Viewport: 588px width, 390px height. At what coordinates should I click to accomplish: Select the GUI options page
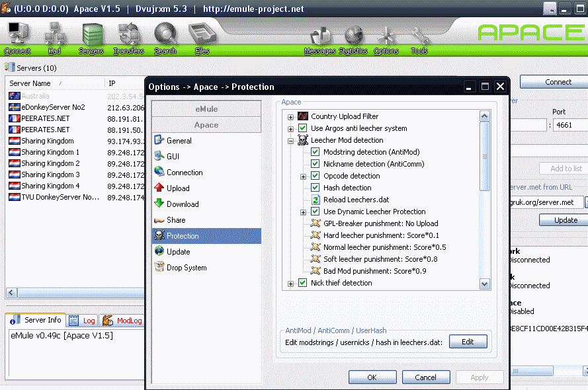point(206,157)
